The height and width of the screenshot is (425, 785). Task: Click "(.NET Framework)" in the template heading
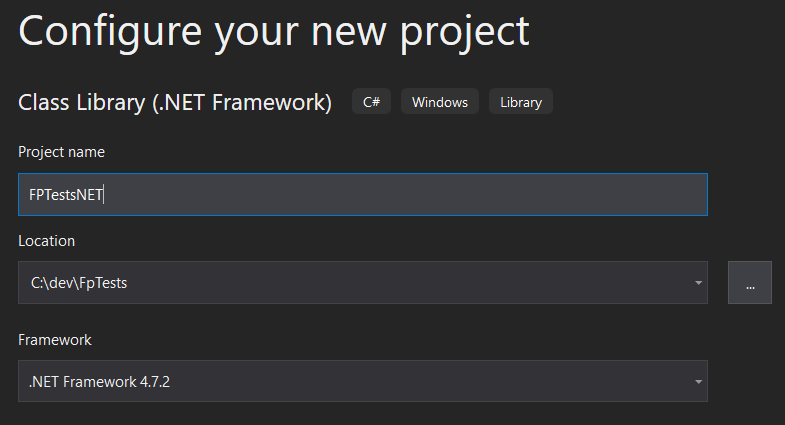(242, 103)
